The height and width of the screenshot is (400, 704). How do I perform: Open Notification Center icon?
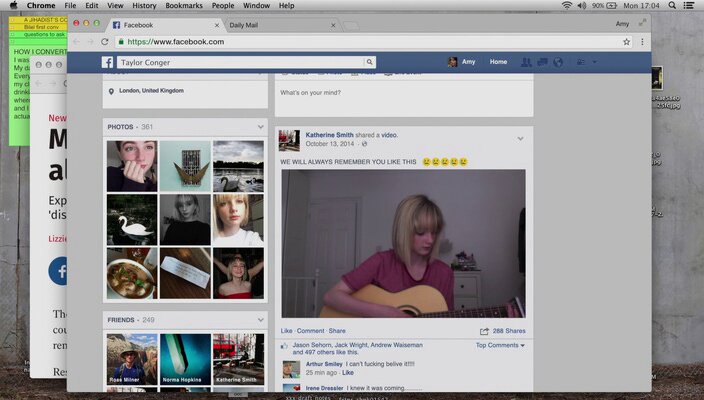click(688, 5)
